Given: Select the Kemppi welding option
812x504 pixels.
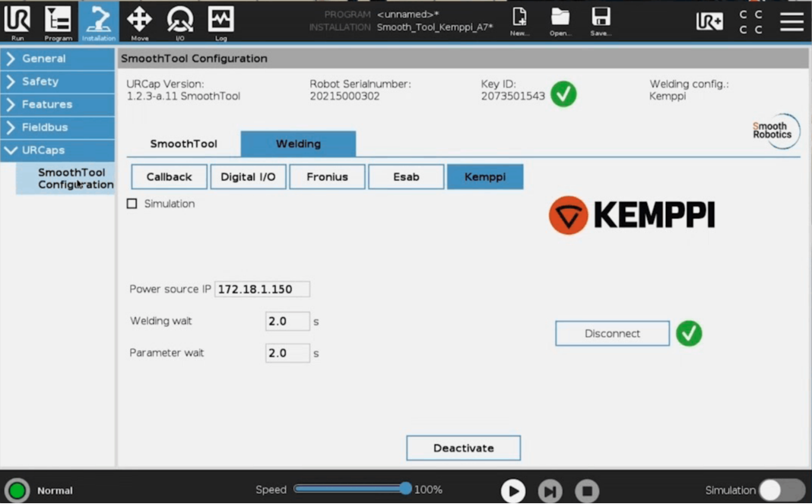Looking at the screenshot, I should (x=485, y=176).
